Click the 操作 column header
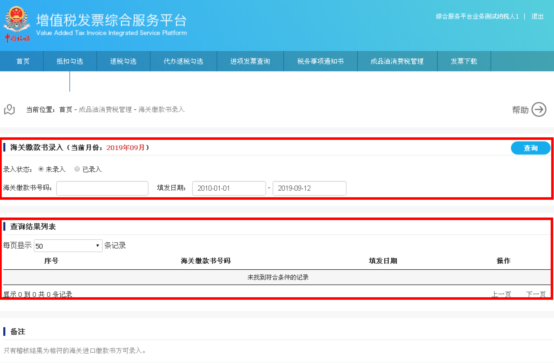The image size is (554, 363). (503, 261)
